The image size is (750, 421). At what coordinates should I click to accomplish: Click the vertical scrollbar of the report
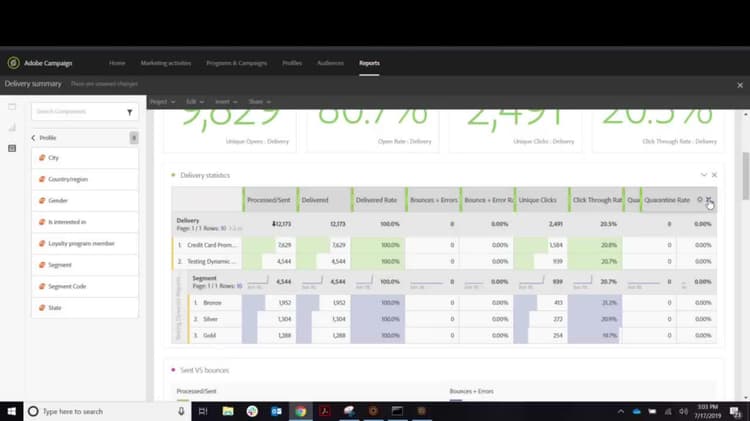[745, 176]
